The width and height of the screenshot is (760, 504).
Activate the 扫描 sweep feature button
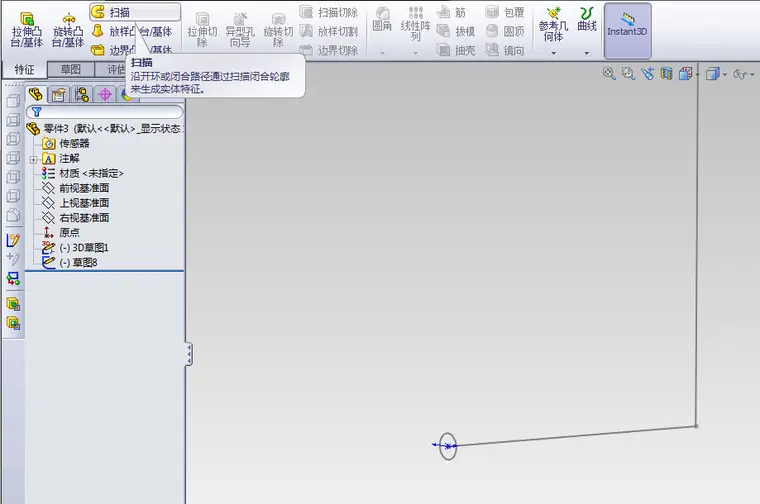135,12
